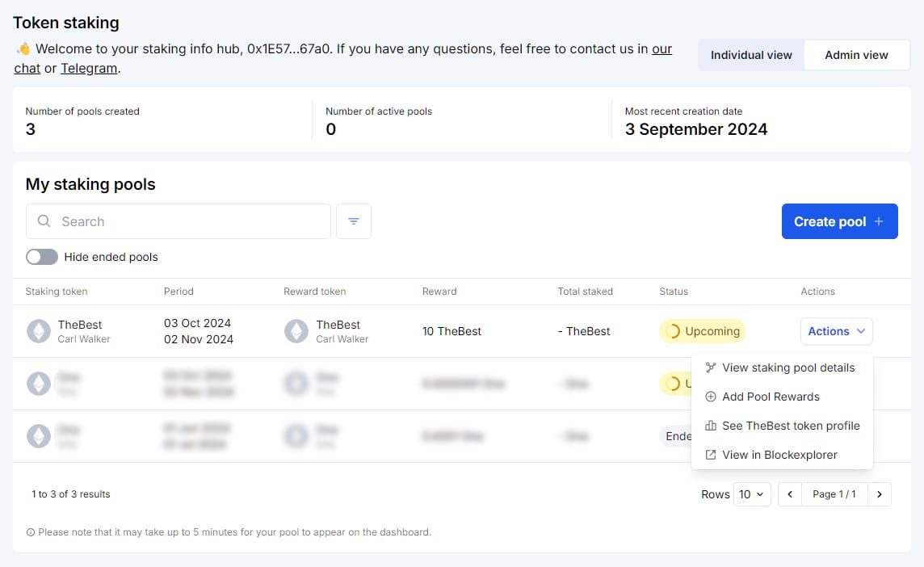This screenshot has width=924, height=567.
Task: Click the 'Actions' column header text
Action: click(x=818, y=291)
